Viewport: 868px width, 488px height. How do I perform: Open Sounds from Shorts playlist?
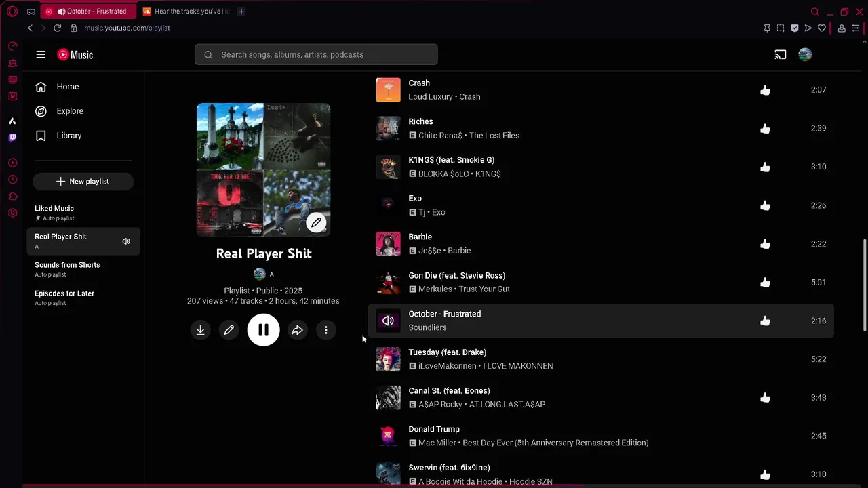pos(83,270)
